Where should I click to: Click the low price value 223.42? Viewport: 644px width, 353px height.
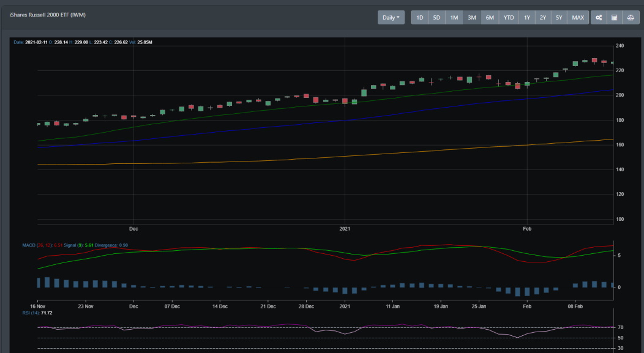100,42
